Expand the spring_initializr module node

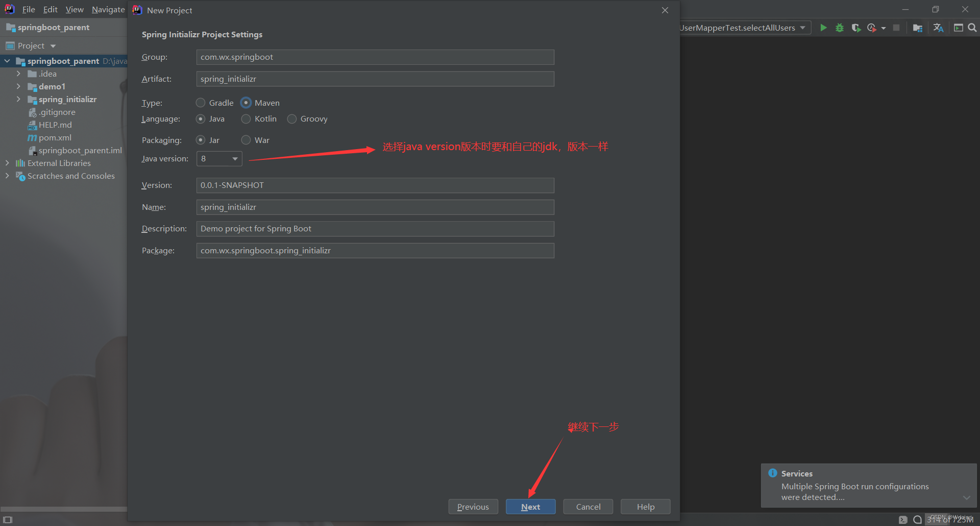tap(18, 100)
